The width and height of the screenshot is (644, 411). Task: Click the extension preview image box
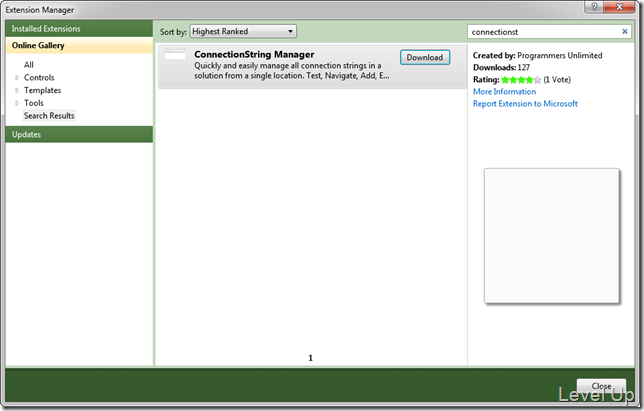552,236
